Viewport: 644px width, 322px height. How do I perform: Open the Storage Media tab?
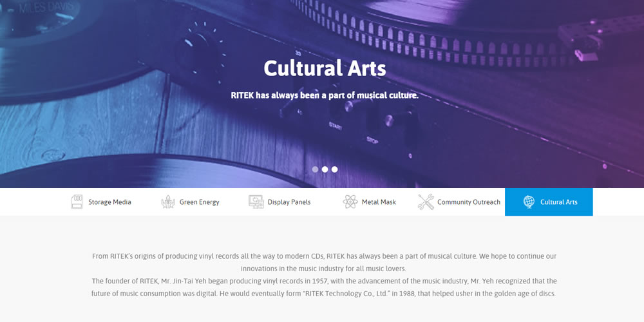click(x=109, y=202)
